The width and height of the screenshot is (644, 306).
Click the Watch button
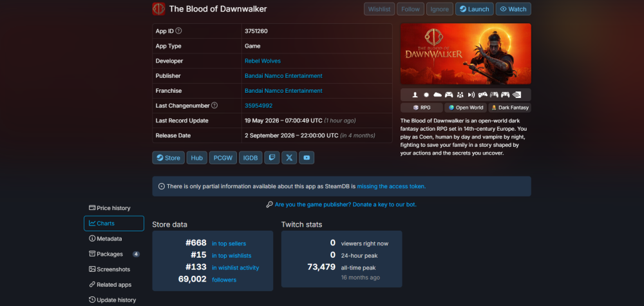513,9
